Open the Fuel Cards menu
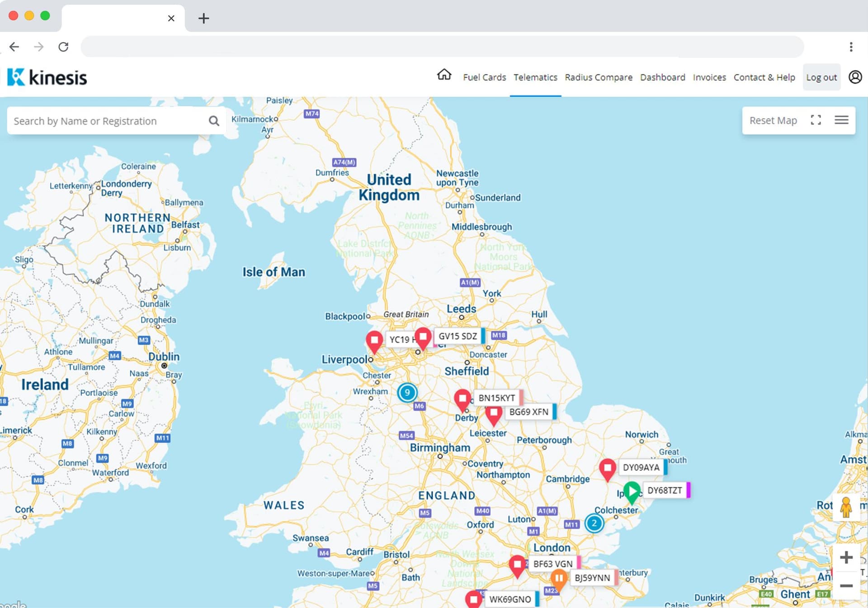 pos(484,77)
